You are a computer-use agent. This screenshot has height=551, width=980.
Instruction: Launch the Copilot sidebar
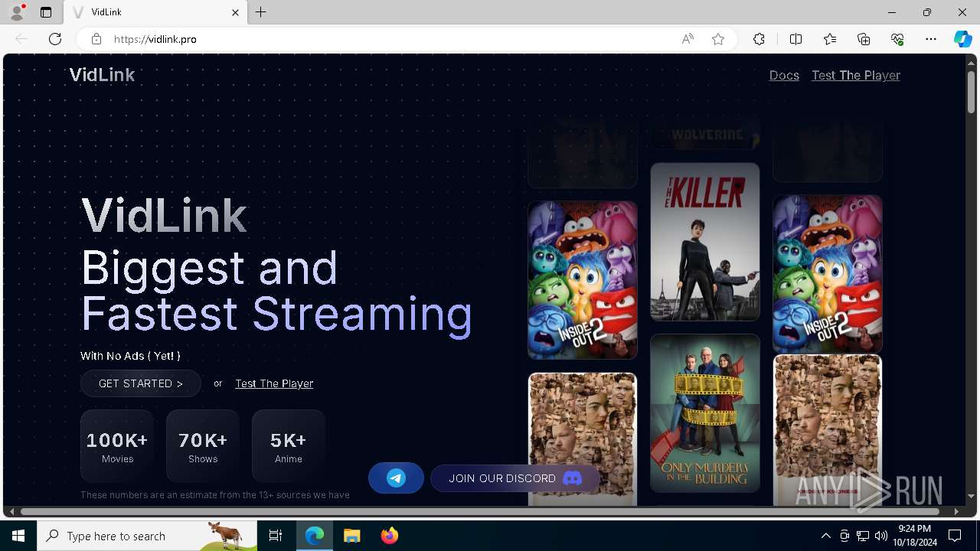click(962, 39)
